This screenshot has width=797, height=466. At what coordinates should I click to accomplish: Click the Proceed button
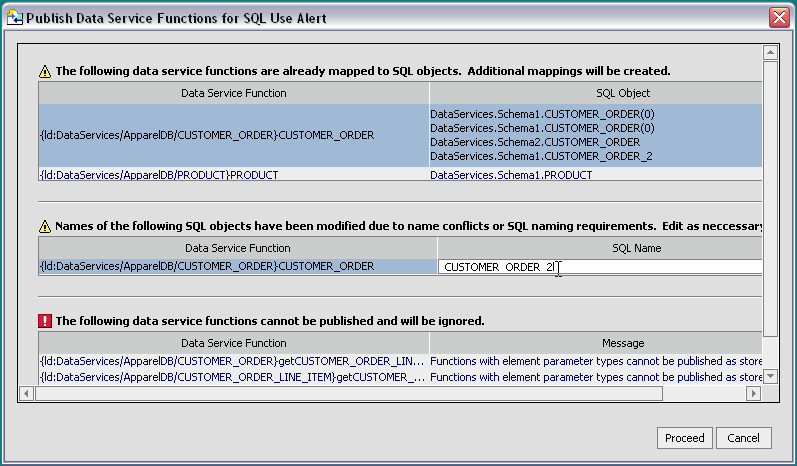(684, 438)
